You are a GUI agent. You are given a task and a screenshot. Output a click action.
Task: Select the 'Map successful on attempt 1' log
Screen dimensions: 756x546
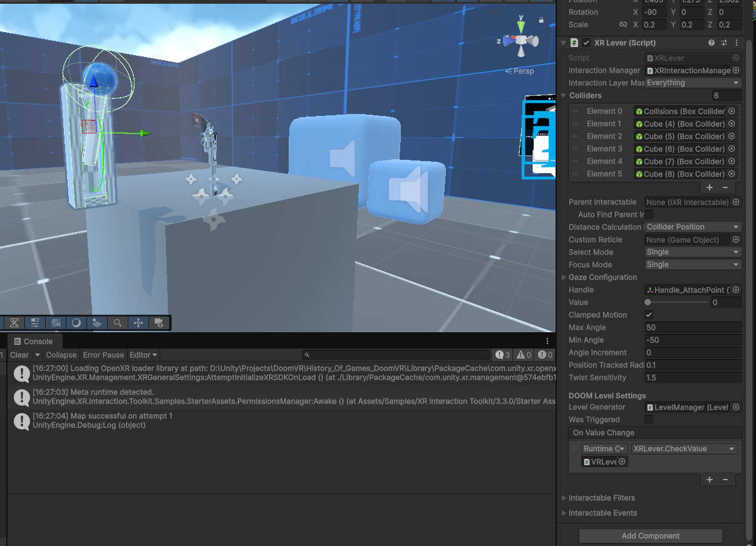point(282,421)
